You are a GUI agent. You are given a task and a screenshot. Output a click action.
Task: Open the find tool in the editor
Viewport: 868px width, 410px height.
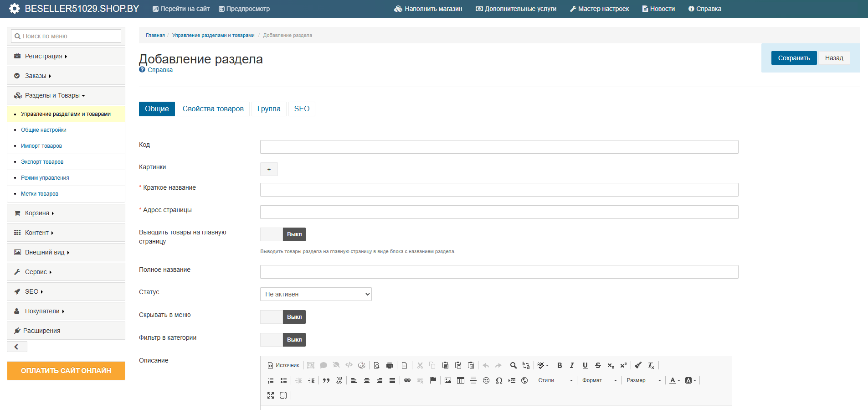tap(514, 365)
